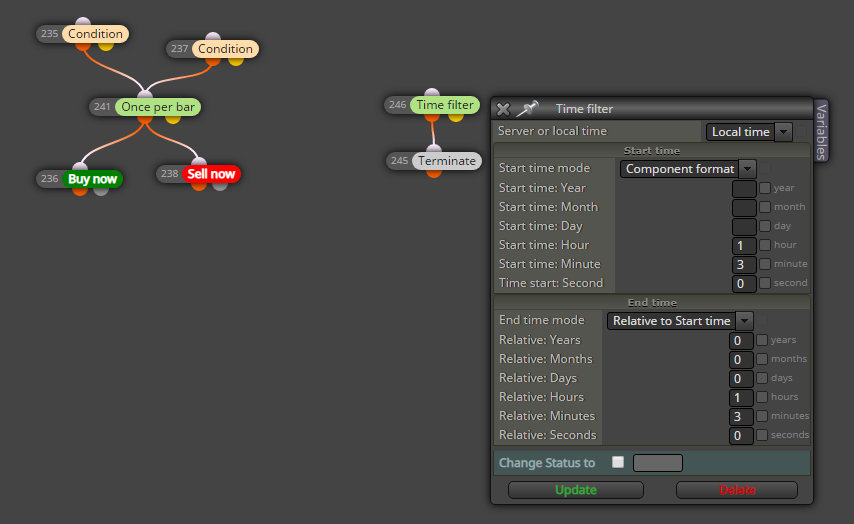Viewport: 854px width, 524px height.
Task: Enable the Change Status to checkbox
Action: point(618,462)
